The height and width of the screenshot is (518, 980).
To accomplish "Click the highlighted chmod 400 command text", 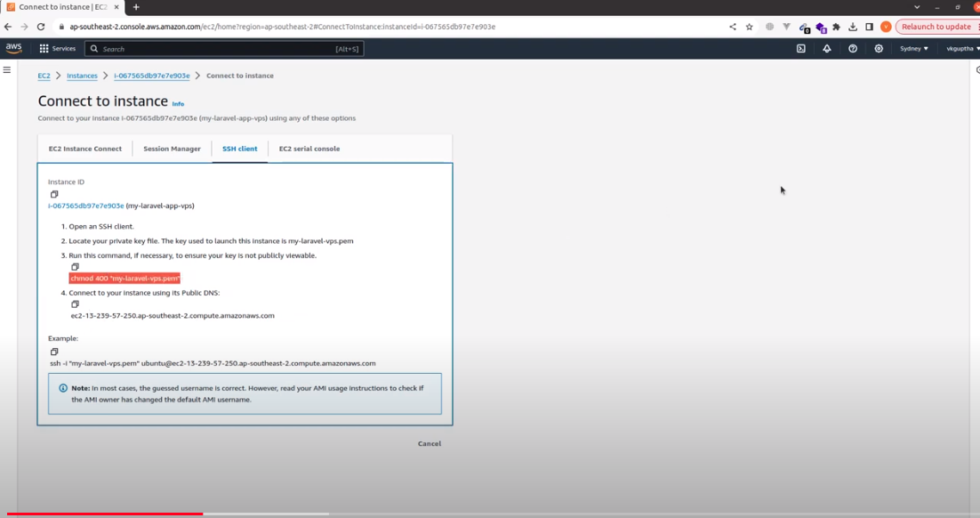I will click(125, 279).
